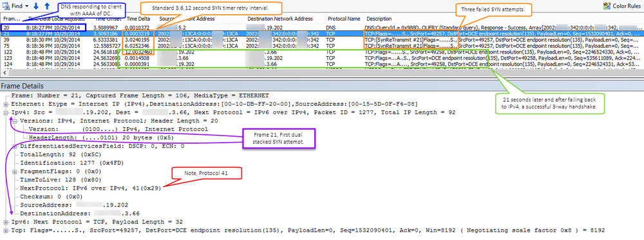Image resolution: width=644 pixels, height=240 pixels.
Task: Select the SourceAddress .19.202 line
Action: pyautogui.click(x=74, y=205)
